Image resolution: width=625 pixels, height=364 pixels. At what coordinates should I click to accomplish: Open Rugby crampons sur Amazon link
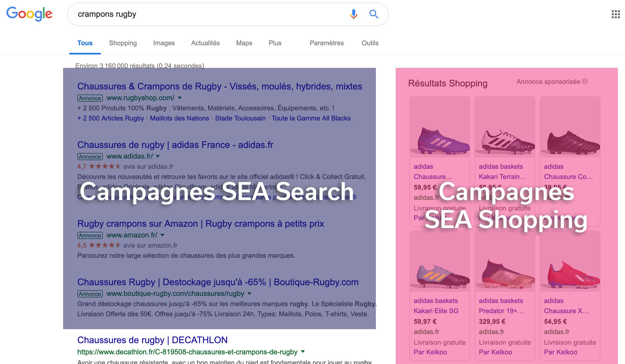point(201,224)
